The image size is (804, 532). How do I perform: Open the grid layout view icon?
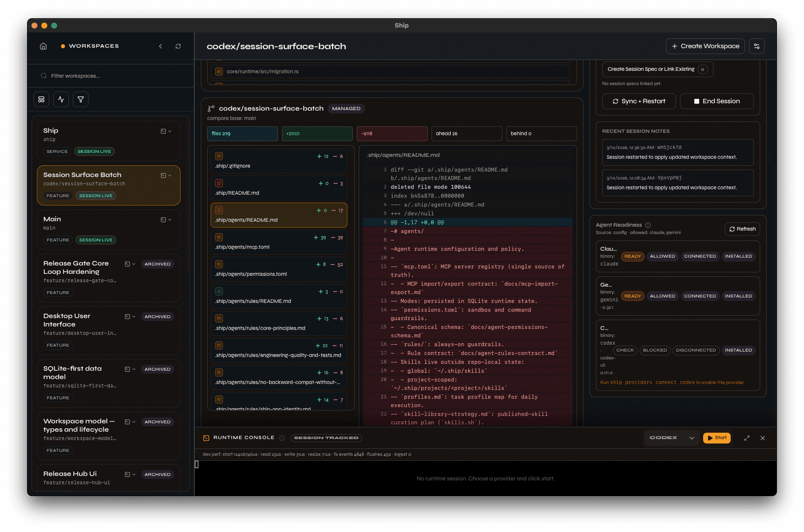[41, 99]
